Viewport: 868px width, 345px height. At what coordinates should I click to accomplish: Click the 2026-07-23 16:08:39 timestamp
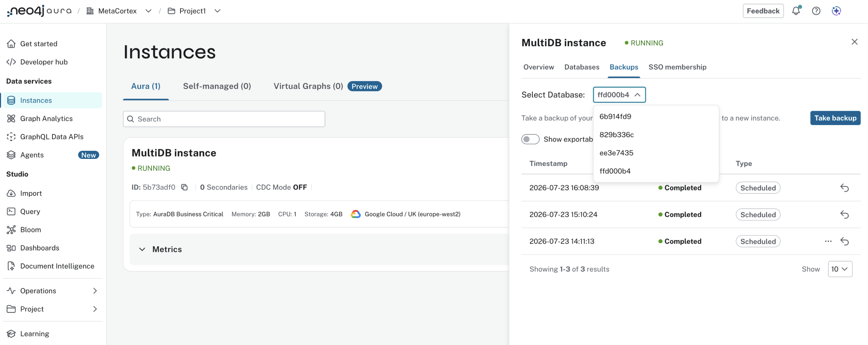pos(564,188)
